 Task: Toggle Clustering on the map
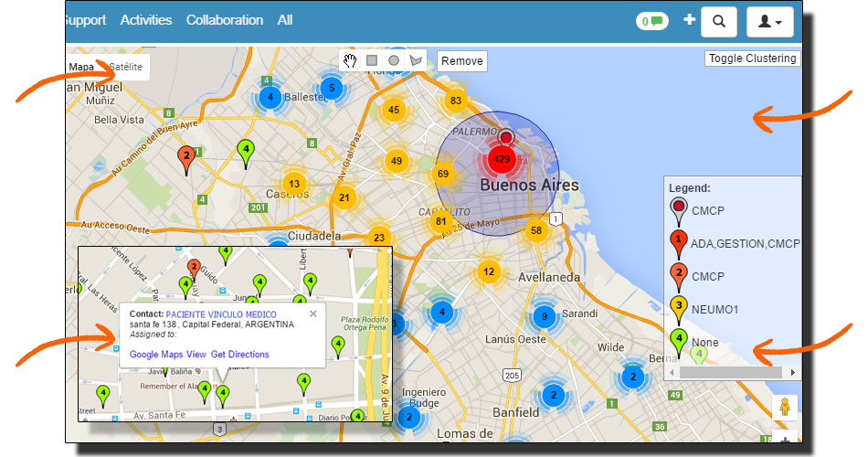[753, 58]
